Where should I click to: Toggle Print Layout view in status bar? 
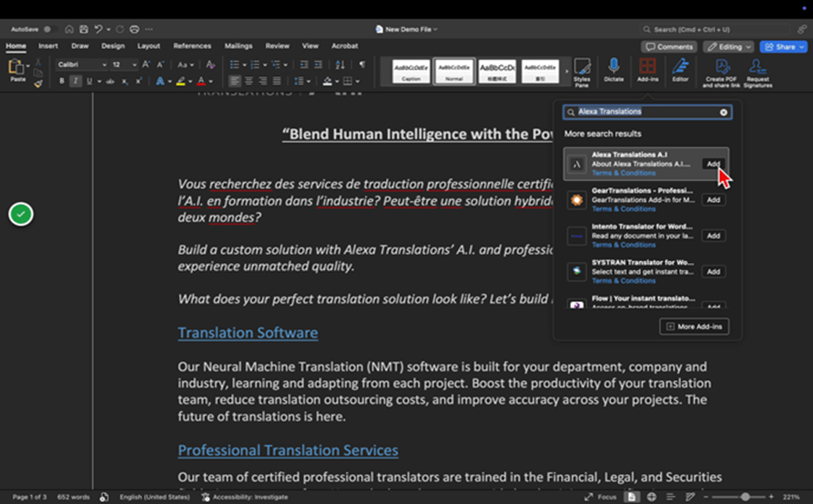coord(632,497)
